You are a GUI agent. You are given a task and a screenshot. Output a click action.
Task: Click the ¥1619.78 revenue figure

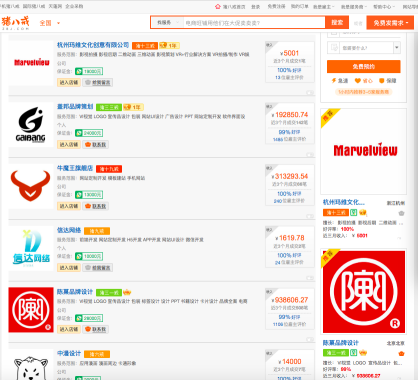coord(290,238)
